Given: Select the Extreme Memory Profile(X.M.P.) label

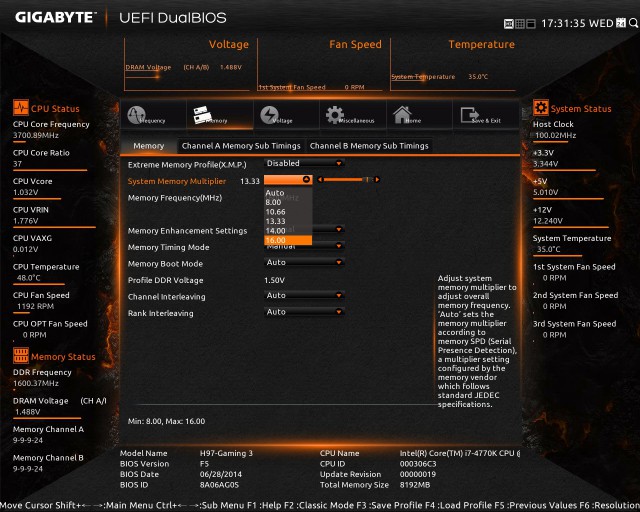Looking at the screenshot, I should click(x=187, y=165).
